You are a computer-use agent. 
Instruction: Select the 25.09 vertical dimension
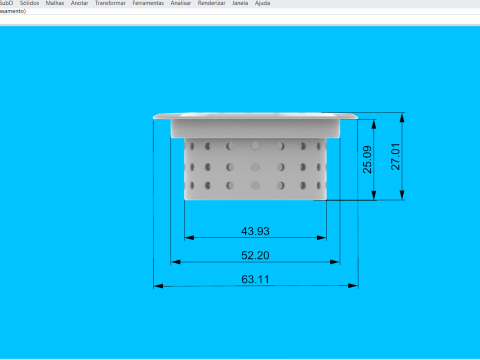(367, 159)
